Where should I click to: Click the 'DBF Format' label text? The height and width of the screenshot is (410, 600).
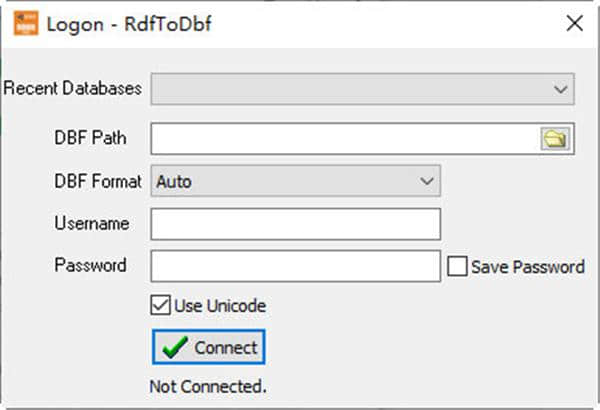click(98, 181)
